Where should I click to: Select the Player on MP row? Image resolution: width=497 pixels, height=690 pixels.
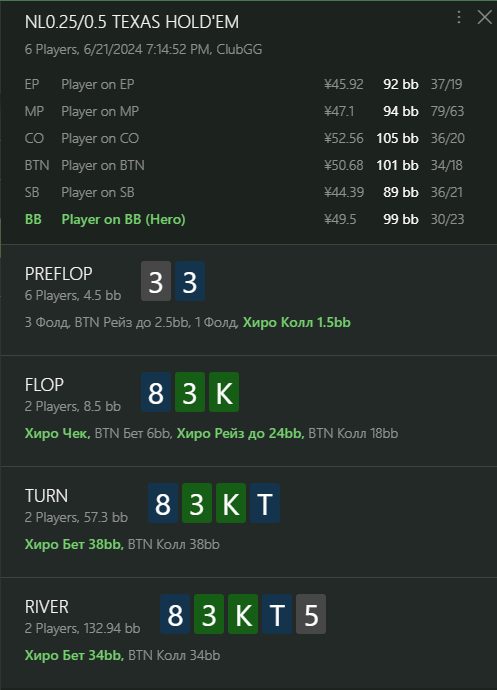tap(244, 111)
